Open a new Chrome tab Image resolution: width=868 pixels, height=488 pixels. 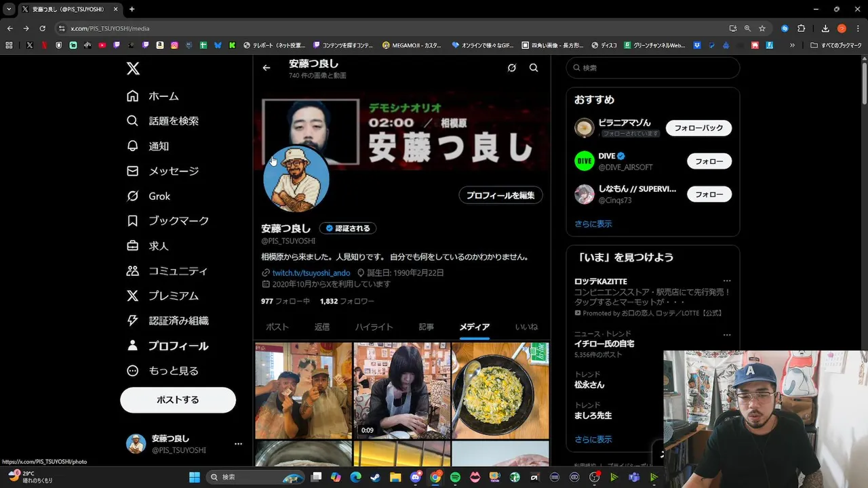click(x=132, y=9)
